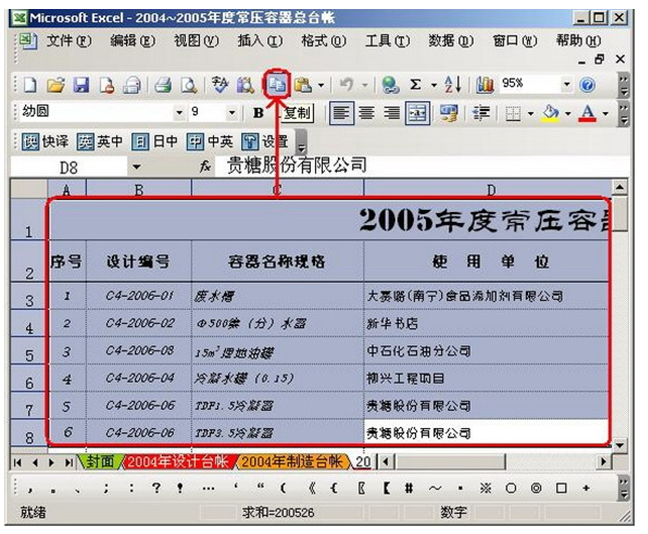
Task: Click the 设置 settings button
Action: pyautogui.click(x=265, y=141)
